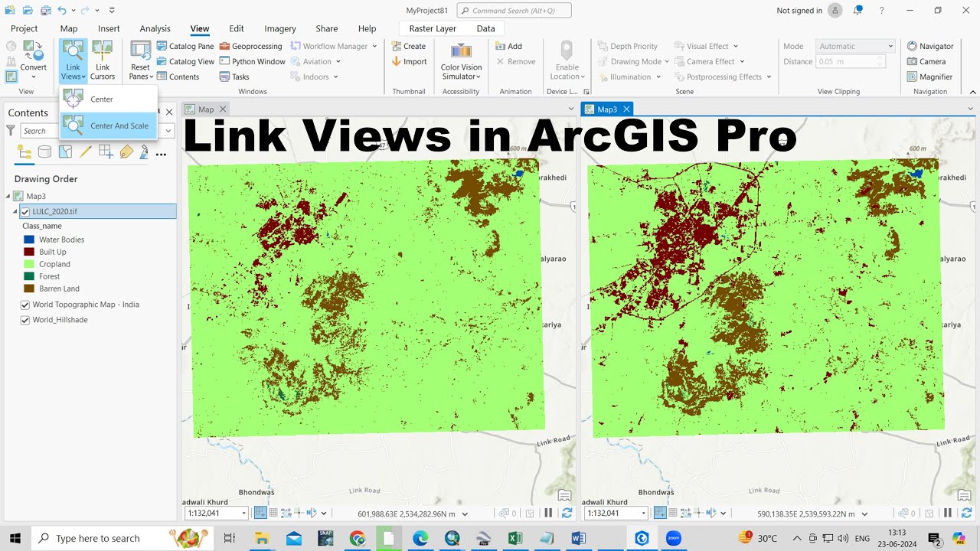Open the Catalog View
The height and width of the screenshot is (551, 980).
(x=185, y=61)
